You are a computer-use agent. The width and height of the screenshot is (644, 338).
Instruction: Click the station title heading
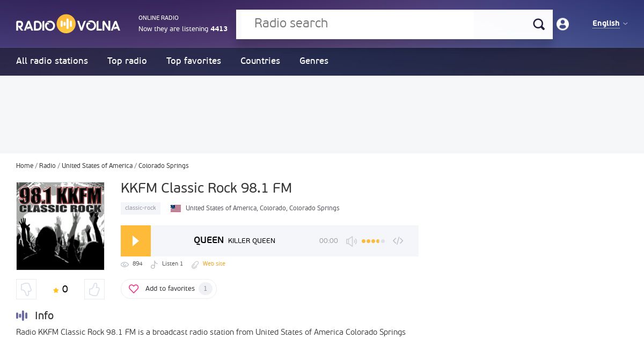pos(207,188)
